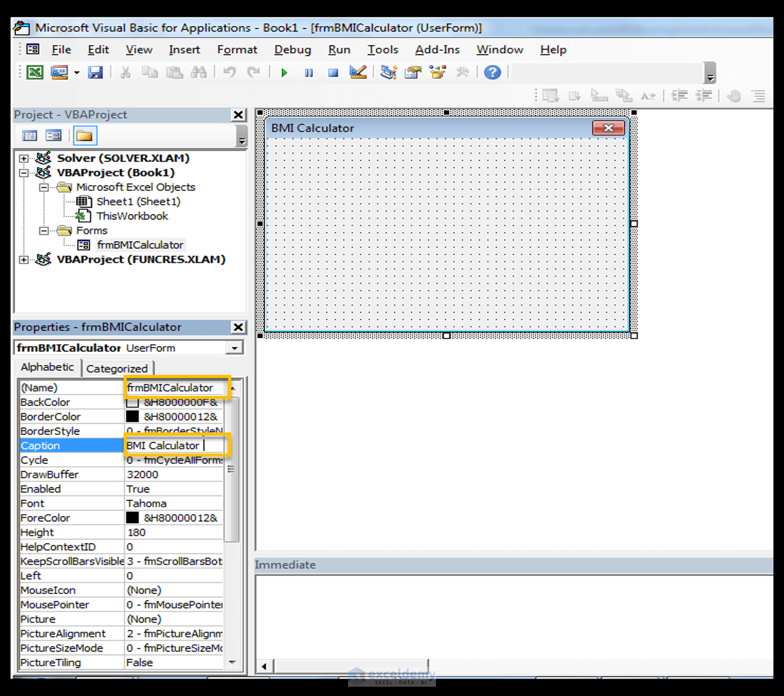This screenshot has height=696, width=784.
Task: Click the Complete Word icon on Edit toolbar
Action: point(649,95)
